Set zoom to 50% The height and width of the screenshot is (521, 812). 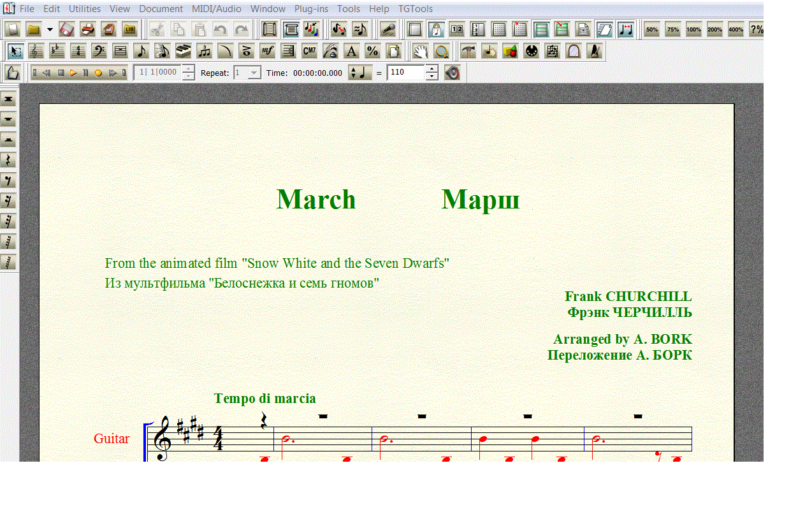point(651,29)
